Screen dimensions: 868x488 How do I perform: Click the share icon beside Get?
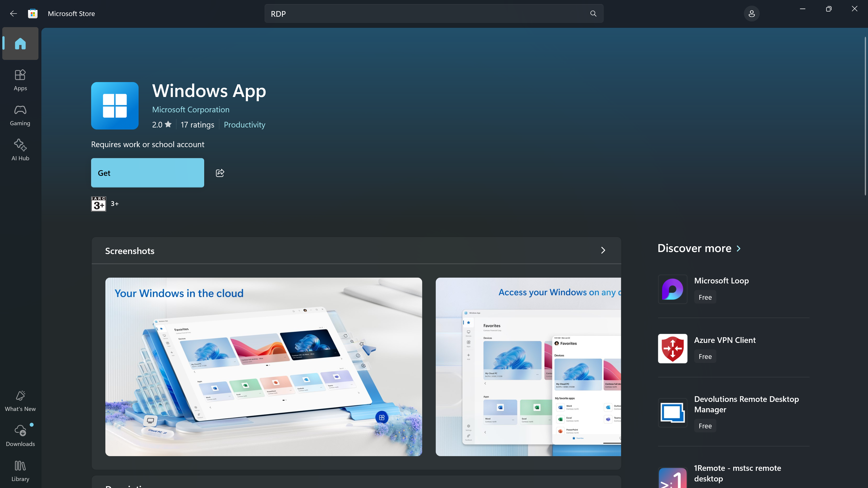coord(220,173)
